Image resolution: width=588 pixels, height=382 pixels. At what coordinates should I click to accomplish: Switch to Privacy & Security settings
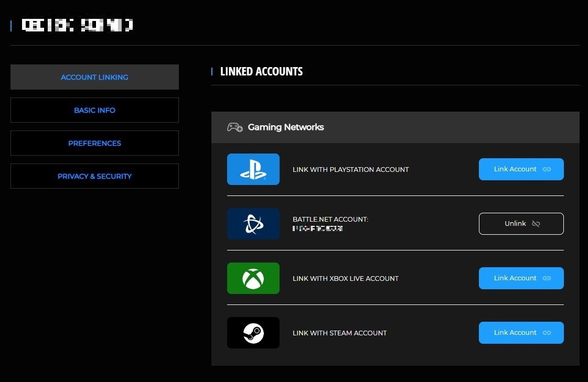[94, 176]
